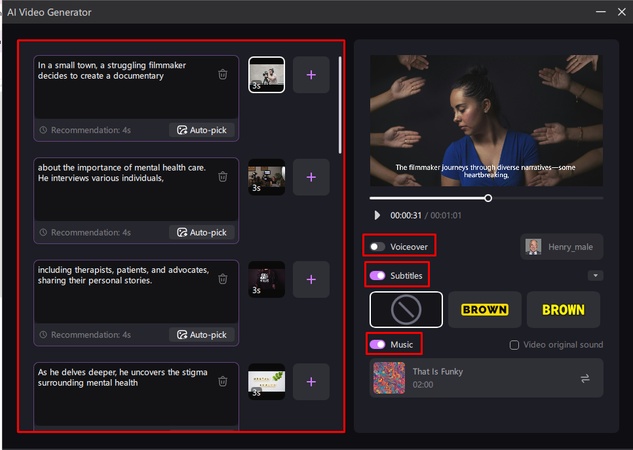Viewport: 633px width, 450px height.
Task: Disable the Music switch
Action: tap(377, 344)
